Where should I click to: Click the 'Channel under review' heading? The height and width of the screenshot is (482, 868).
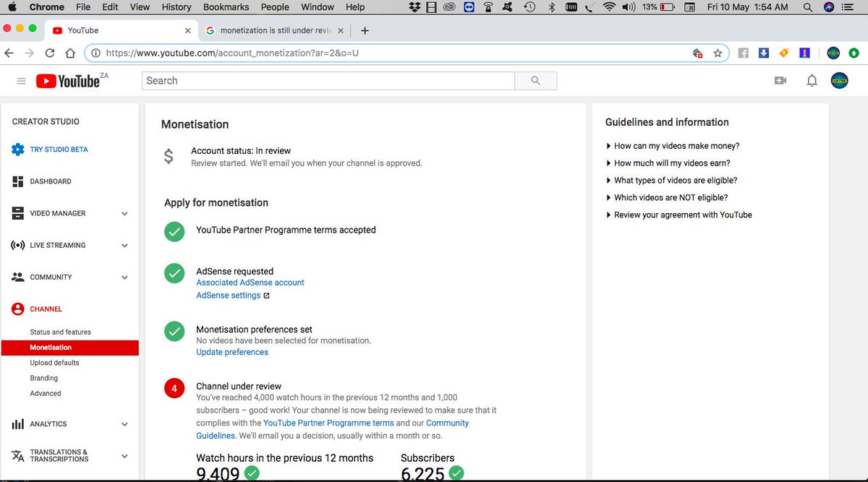tap(239, 387)
